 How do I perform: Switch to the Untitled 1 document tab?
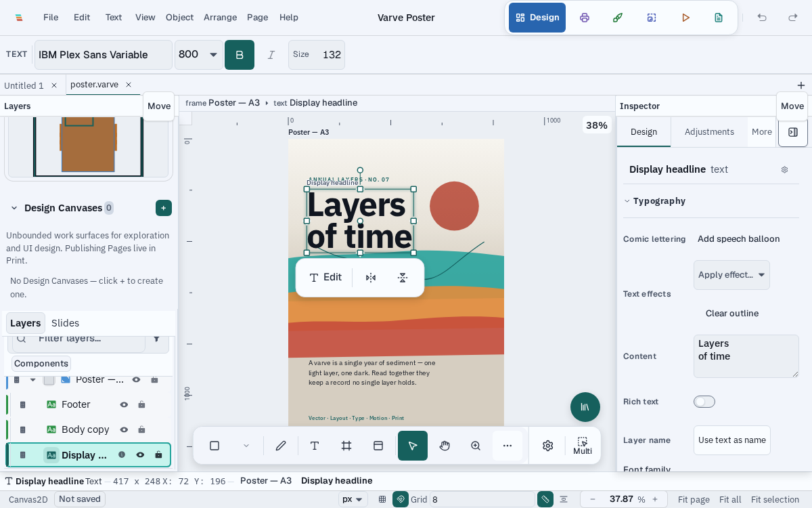click(24, 85)
